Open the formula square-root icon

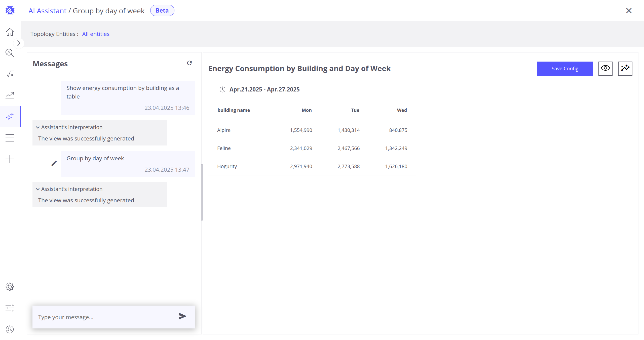10,74
